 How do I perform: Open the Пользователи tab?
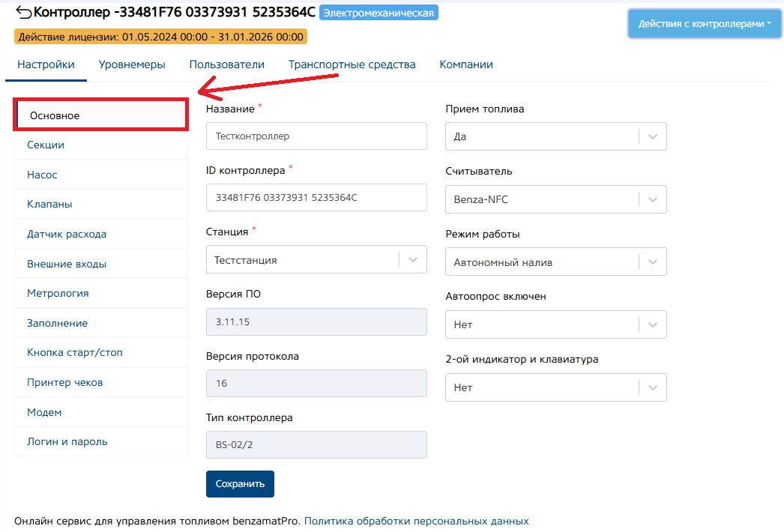(x=226, y=64)
